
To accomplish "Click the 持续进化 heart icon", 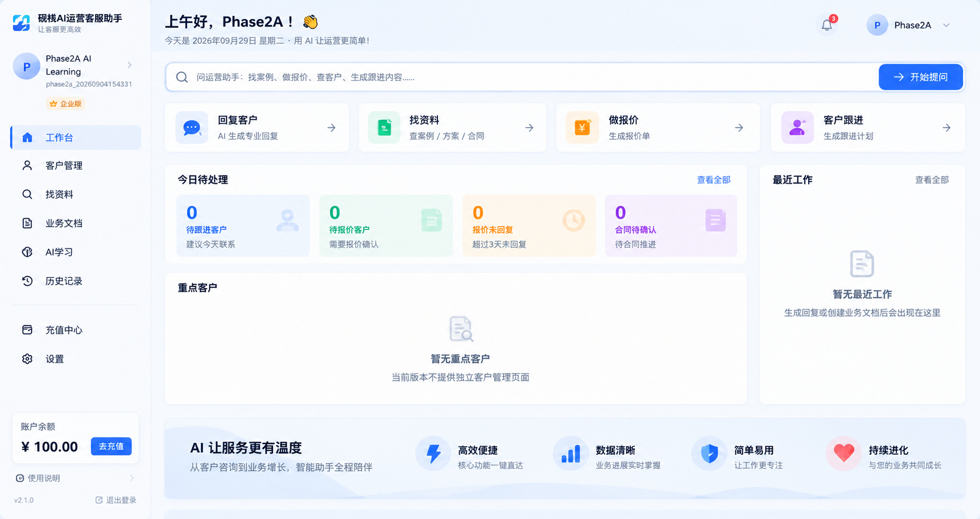I will coord(843,454).
